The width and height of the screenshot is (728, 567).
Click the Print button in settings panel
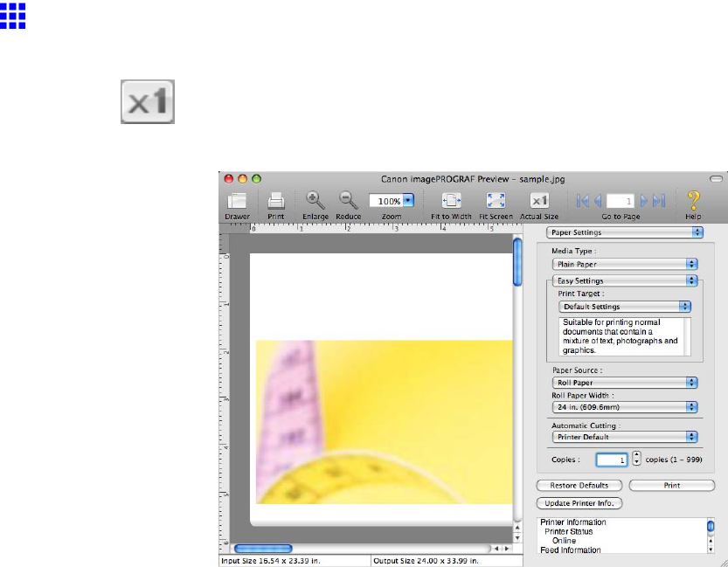672,486
